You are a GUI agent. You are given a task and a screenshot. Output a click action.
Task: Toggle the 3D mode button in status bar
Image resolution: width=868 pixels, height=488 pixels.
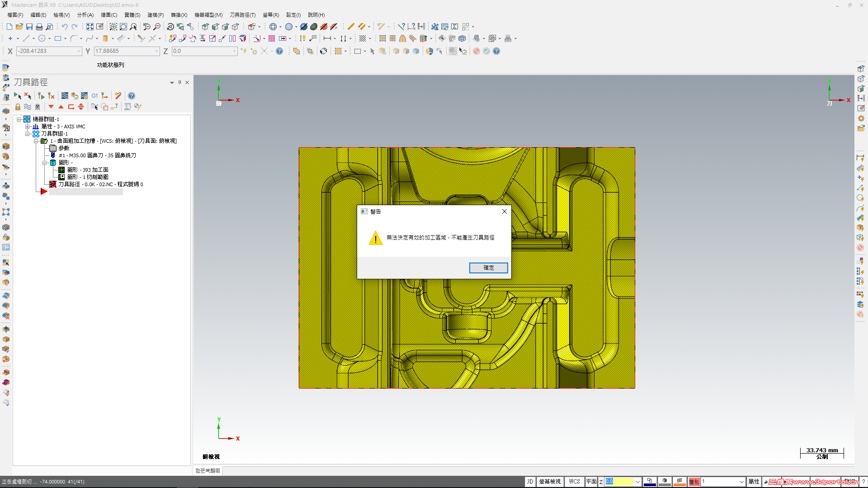[x=530, y=482]
